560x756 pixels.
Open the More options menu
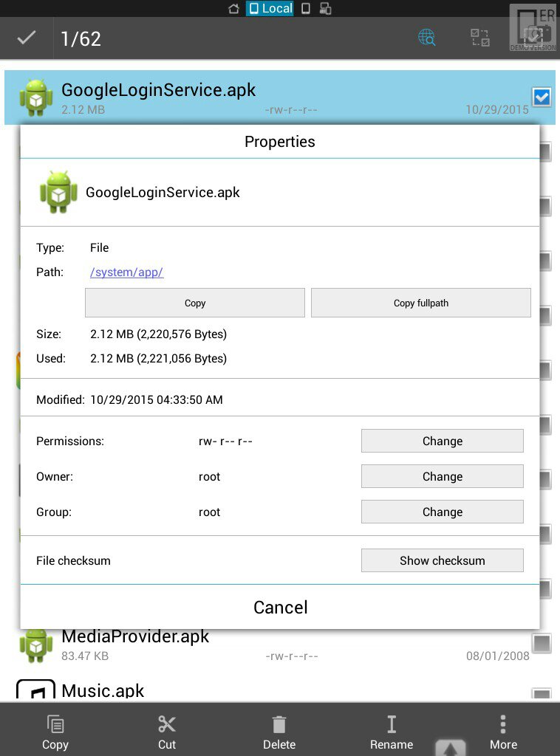click(503, 732)
